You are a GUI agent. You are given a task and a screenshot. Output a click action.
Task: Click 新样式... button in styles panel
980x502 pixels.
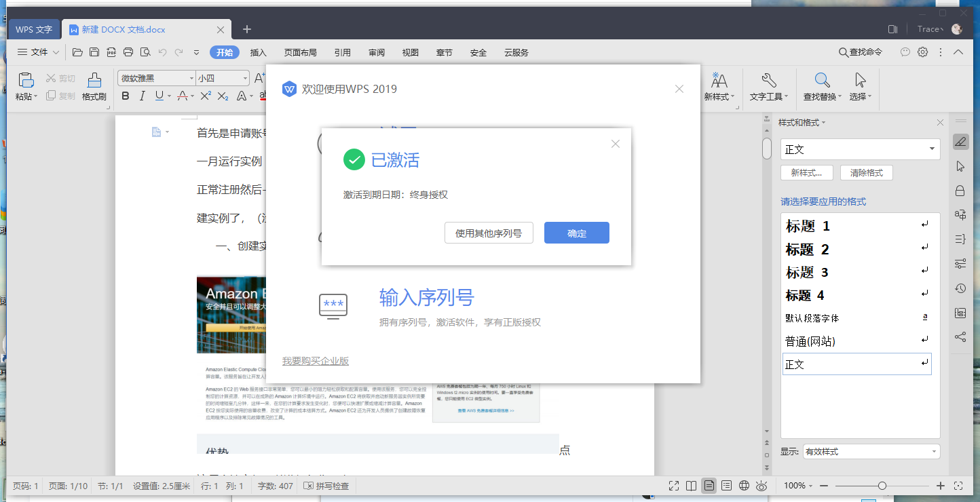pos(807,173)
